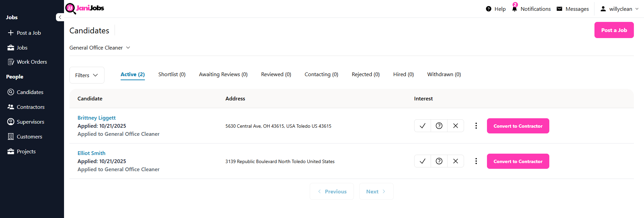The height and width of the screenshot is (218, 644).
Task: Open Projects in the sidebar
Action: click(22, 151)
